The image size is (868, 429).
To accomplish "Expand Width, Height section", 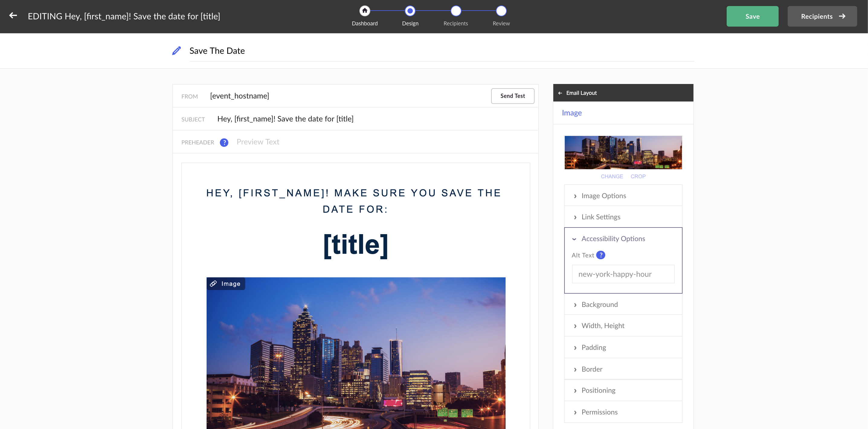I will tap(623, 326).
